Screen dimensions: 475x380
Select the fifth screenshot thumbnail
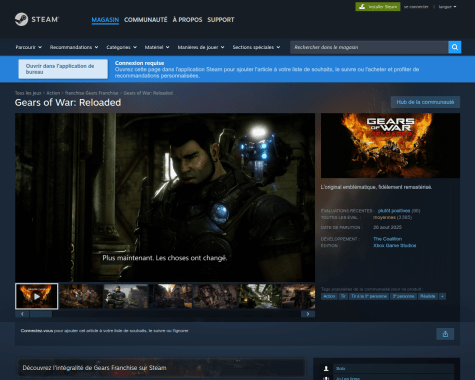coord(215,296)
